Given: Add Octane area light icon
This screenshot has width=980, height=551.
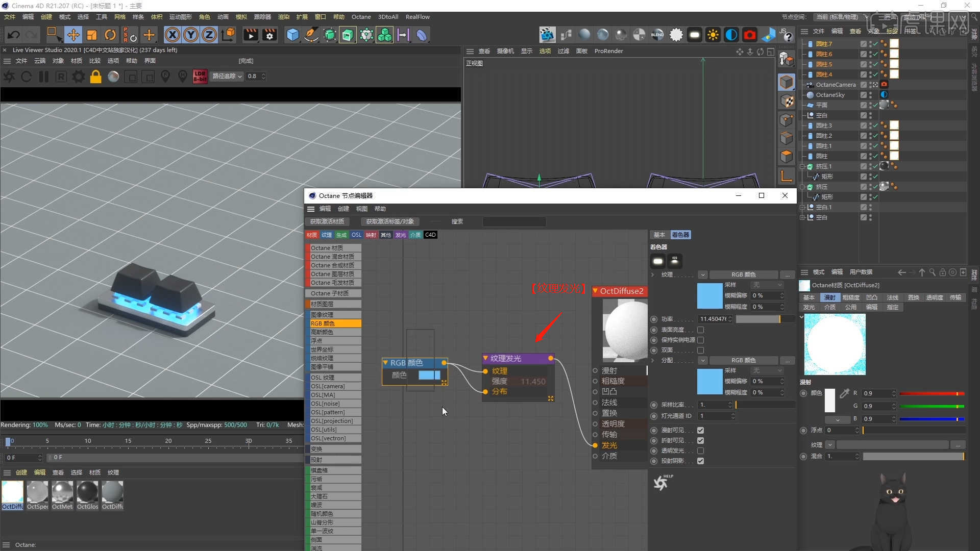Looking at the screenshot, I should coord(694,35).
